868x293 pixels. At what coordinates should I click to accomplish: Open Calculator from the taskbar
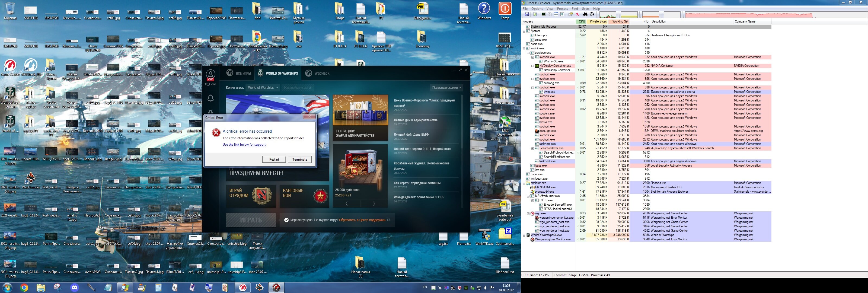[x=158, y=288]
